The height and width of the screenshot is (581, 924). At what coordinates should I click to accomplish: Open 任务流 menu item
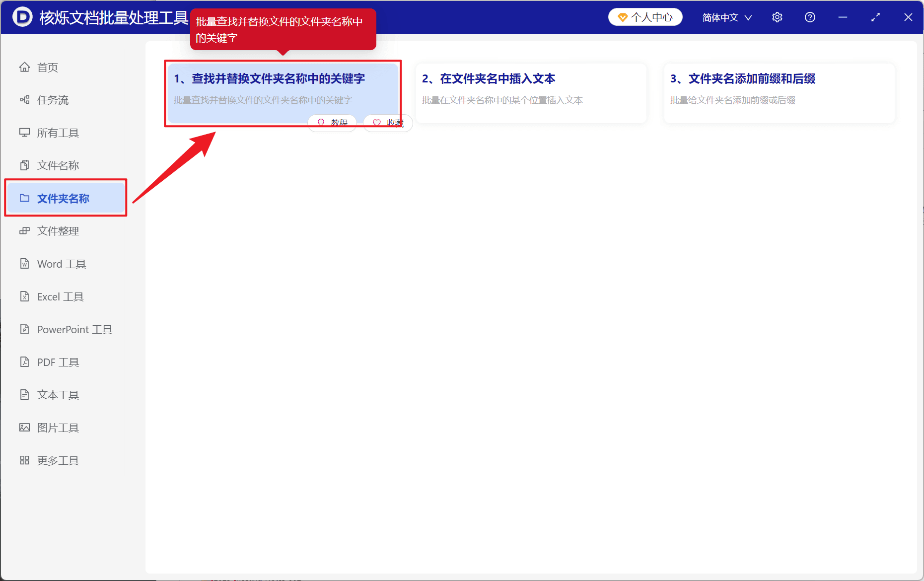click(66, 100)
